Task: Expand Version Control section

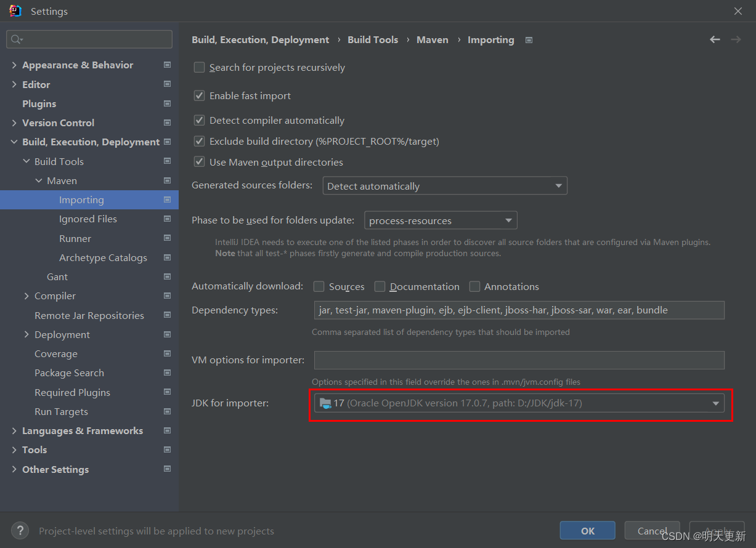Action: tap(14, 123)
